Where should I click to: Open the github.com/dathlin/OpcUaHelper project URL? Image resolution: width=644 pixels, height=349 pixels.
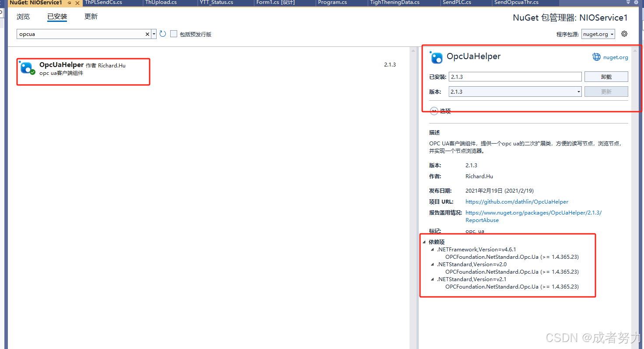pyautogui.click(x=517, y=202)
